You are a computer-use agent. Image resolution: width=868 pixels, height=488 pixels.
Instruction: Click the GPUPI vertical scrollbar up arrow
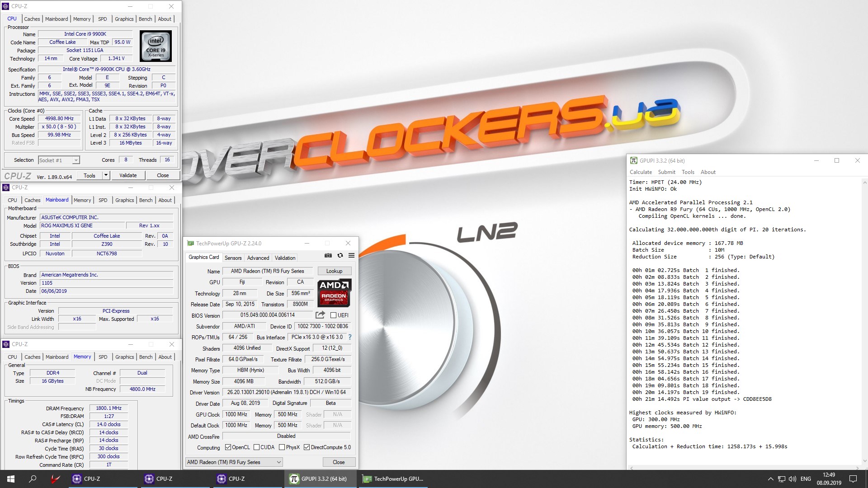(x=864, y=183)
